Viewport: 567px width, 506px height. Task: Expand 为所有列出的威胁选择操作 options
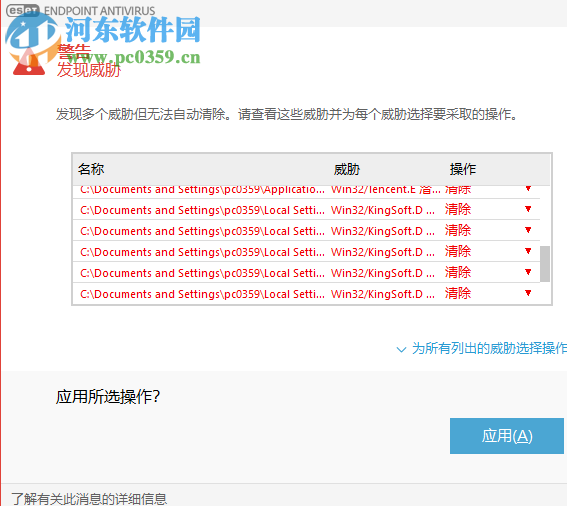point(482,349)
